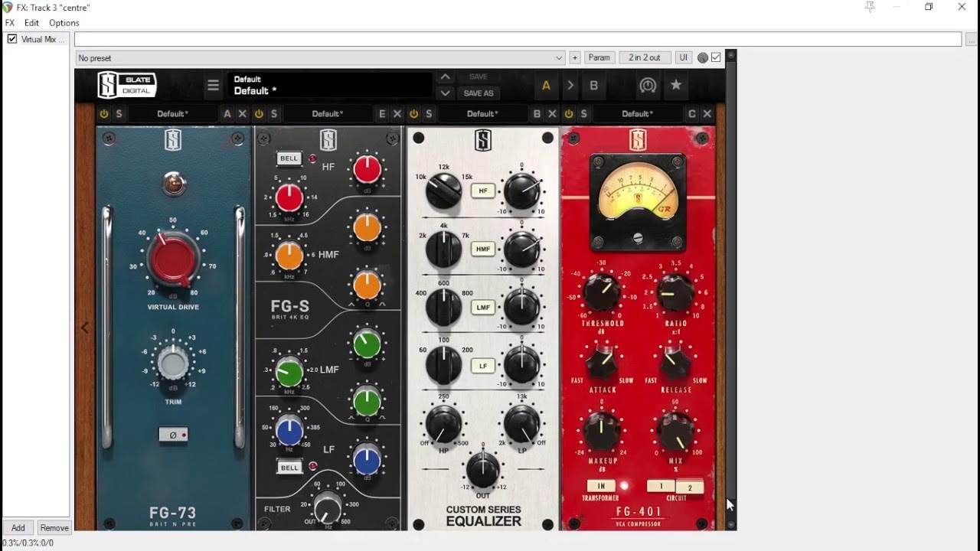Click the FG-401 Mix knob
980x551 pixels.
676,432
